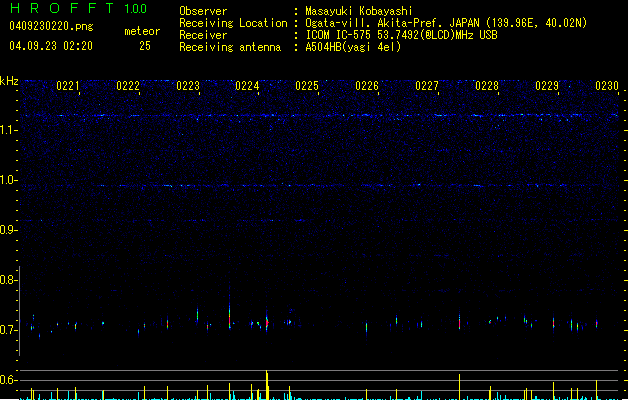Click the 0.7 frequency axis label

[9, 330]
